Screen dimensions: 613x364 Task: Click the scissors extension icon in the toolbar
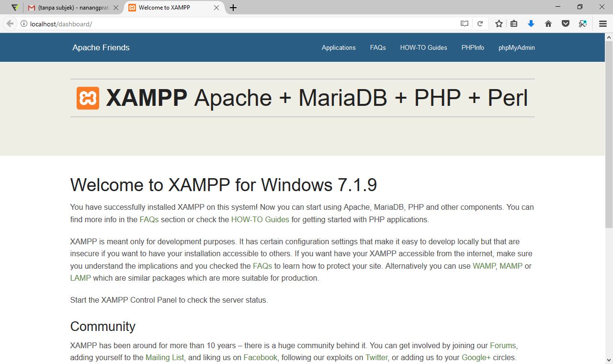pos(583,23)
